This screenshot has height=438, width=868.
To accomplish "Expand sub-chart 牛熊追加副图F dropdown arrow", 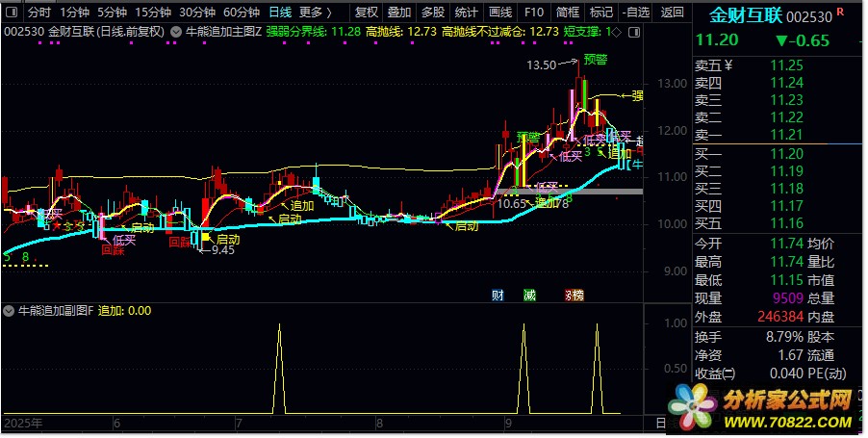I will [9, 311].
